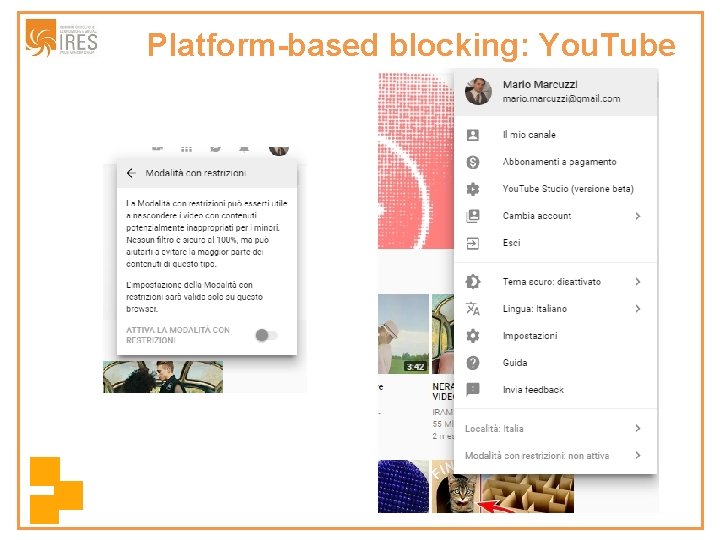The height and width of the screenshot is (540, 720).
Task: Click the Il mio canale person icon
Action: [473, 135]
